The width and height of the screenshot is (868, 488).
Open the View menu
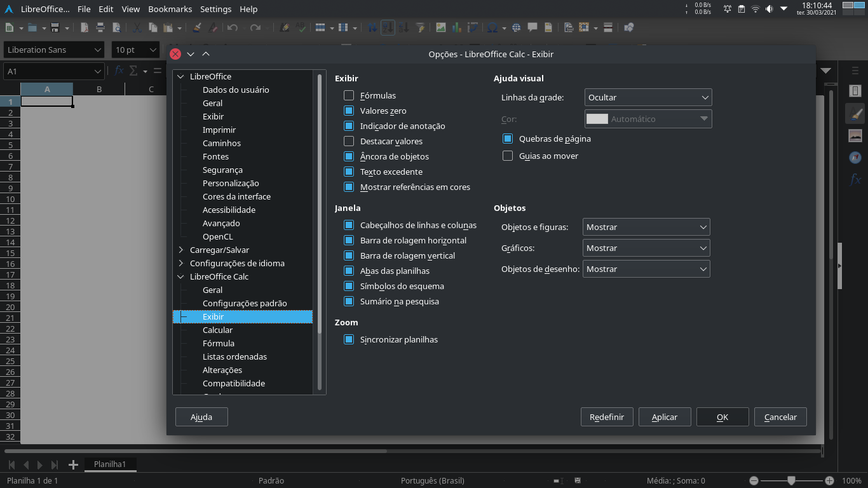click(x=131, y=9)
